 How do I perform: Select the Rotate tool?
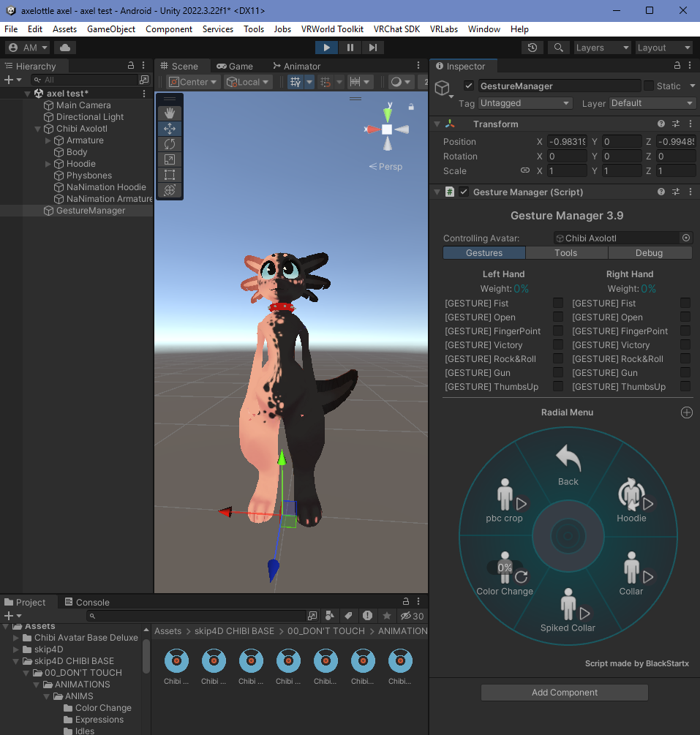[x=169, y=144]
